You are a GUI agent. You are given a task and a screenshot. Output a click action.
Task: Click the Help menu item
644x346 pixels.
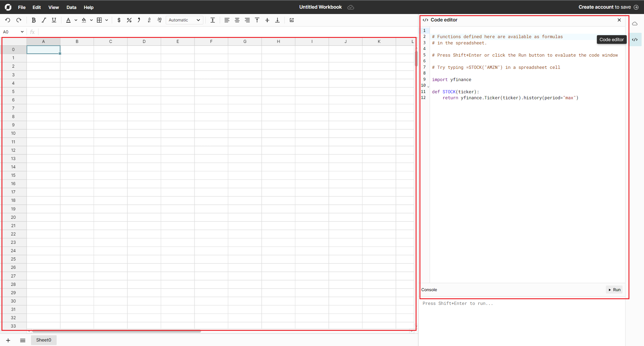[89, 7]
